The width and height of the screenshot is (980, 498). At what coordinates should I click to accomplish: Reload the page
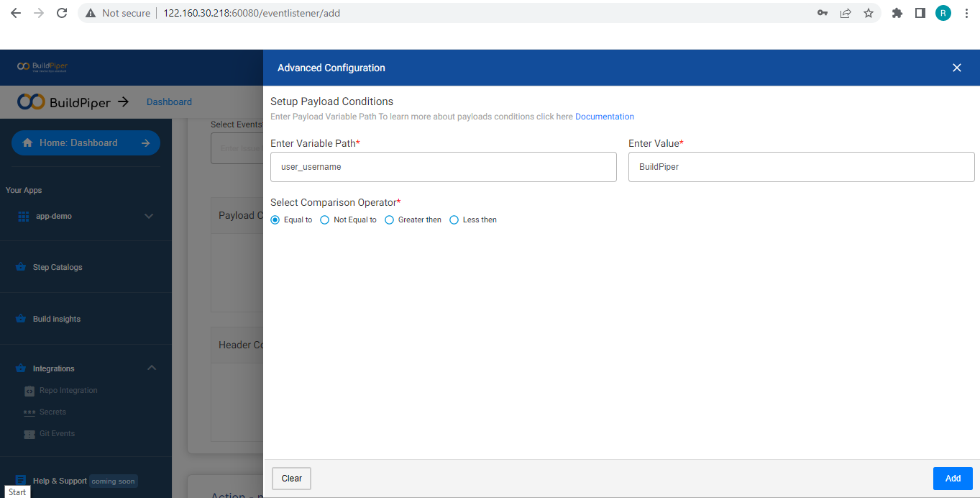coord(62,13)
